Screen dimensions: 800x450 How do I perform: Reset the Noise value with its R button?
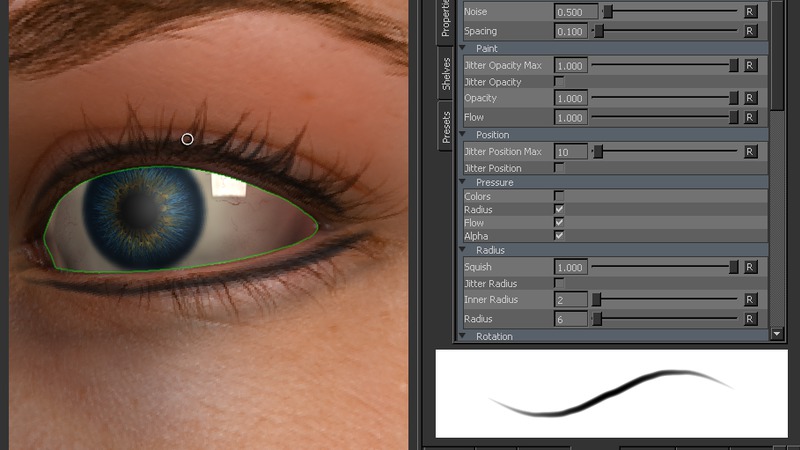pyautogui.click(x=750, y=12)
